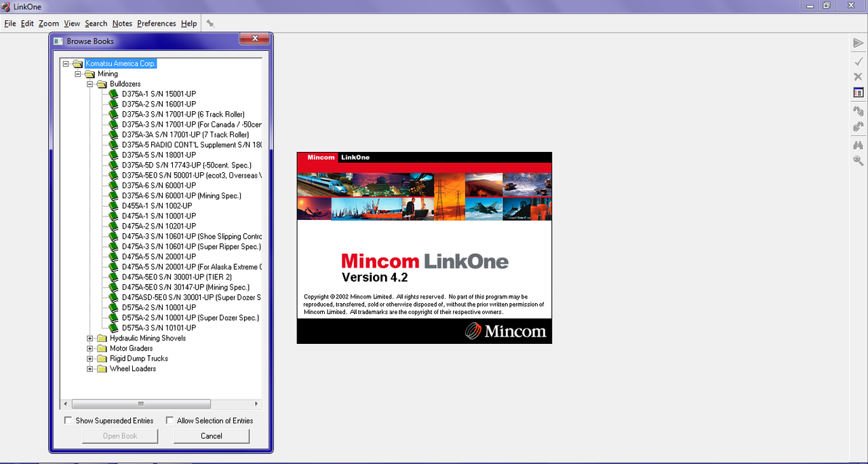This screenshot has width=868, height=464.
Task: Expand the Hydraulic Mining Shovels node
Action: [x=90, y=339]
